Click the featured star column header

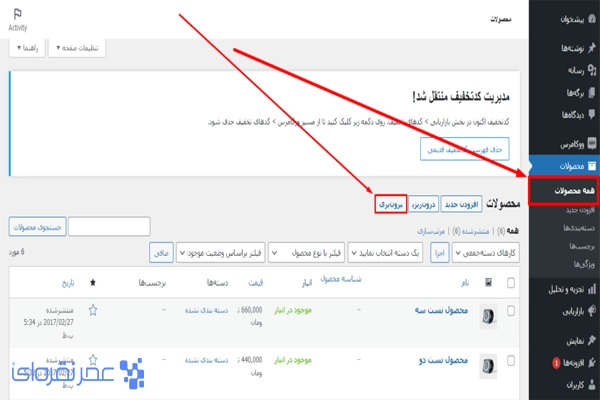click(93, 283)
